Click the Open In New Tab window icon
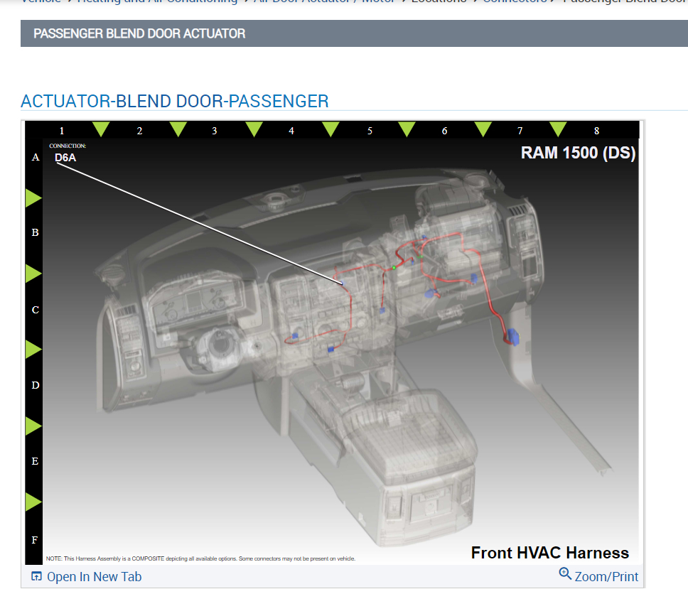This screenshot has width=688, height=616. 36,576
